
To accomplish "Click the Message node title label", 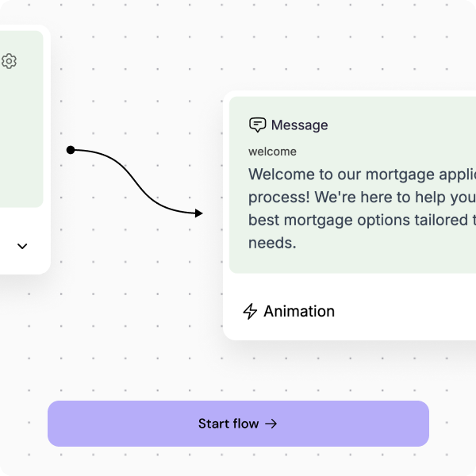I will click(299, 125).
